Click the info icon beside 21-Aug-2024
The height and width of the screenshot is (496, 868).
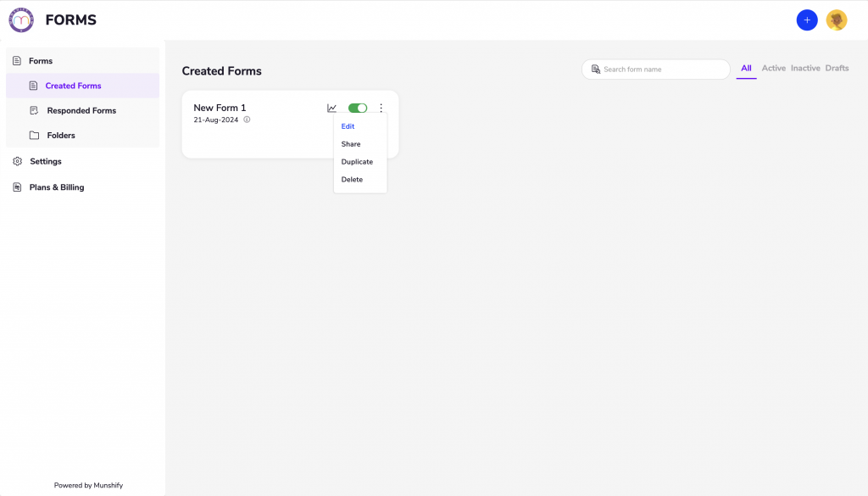247,120
